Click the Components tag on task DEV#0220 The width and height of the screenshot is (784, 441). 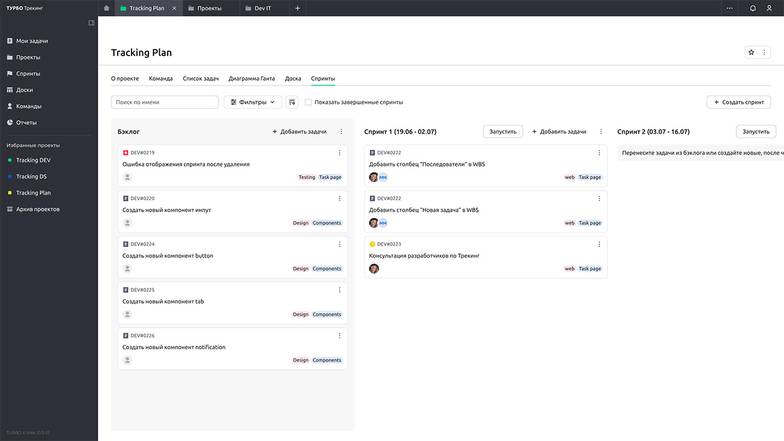point(327,223)
